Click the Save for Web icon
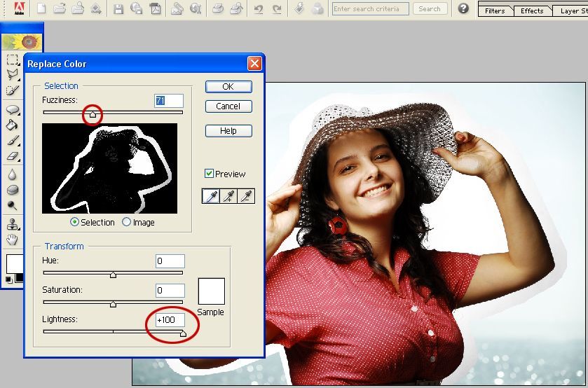Screen dimensions: 588x388 [137, 8]
